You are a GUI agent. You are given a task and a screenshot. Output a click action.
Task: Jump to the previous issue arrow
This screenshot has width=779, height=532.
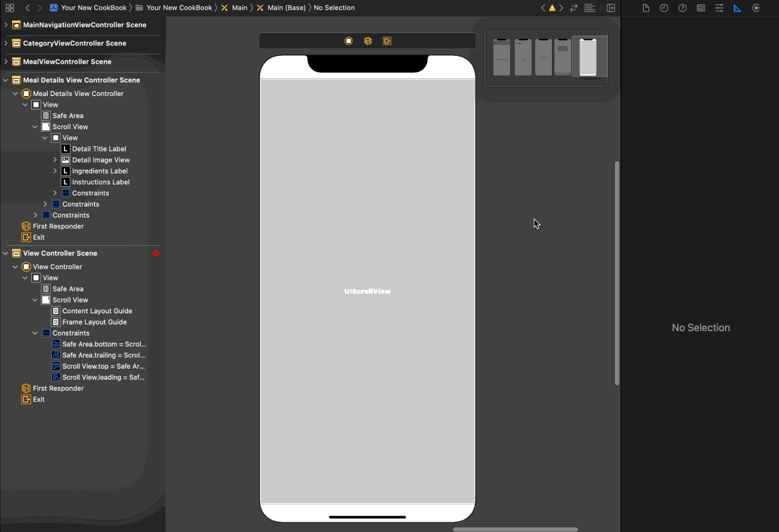click(543, 8)
